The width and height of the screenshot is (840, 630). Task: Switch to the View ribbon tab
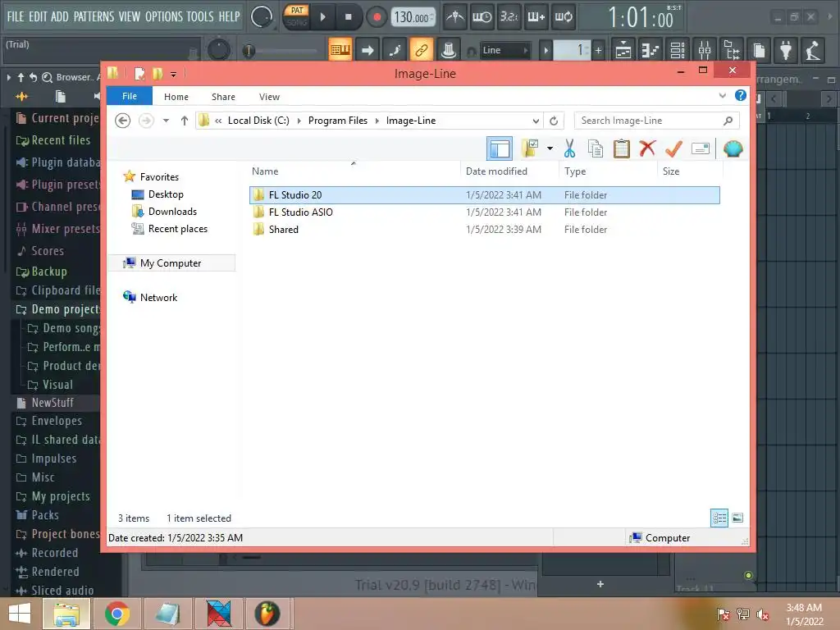click(269, 97)
